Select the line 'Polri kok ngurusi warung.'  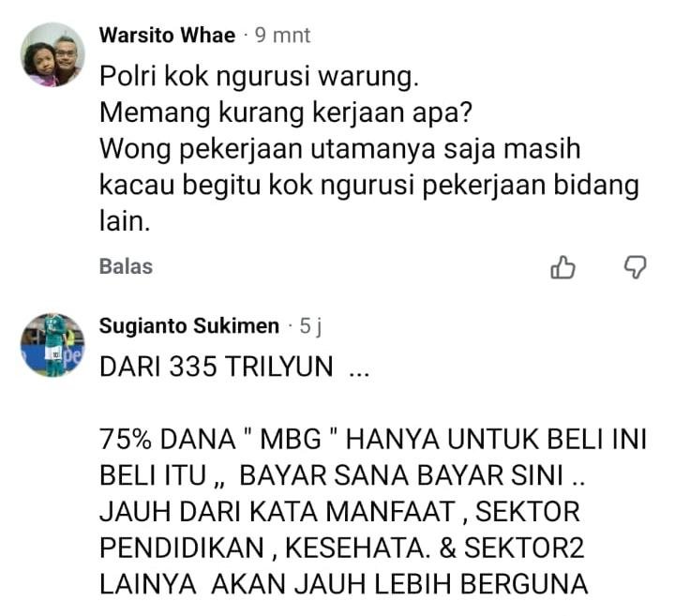(x=259, y=77)
